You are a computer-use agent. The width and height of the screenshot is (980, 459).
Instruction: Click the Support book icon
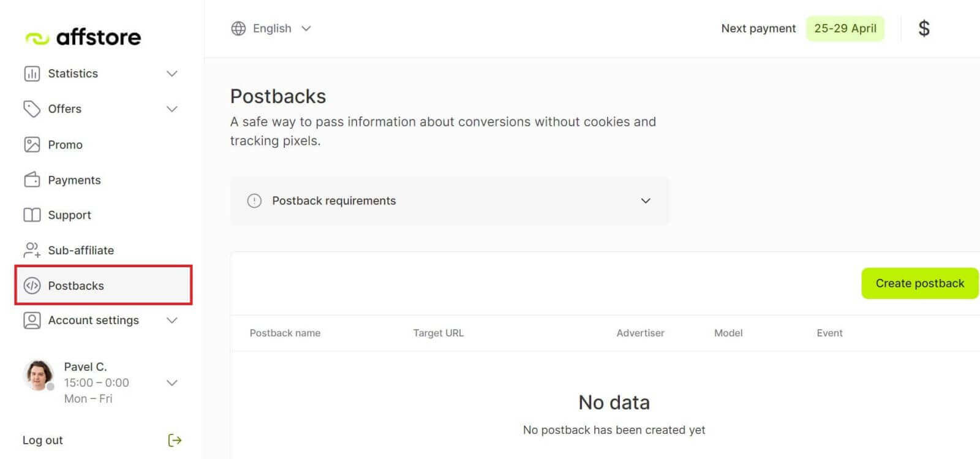(x=32, y=215)
